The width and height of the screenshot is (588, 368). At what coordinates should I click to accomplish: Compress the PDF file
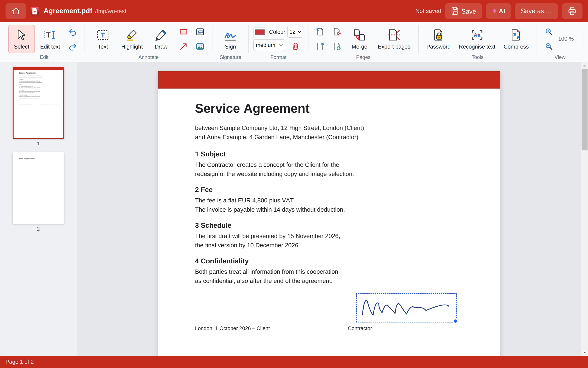tap(516, 39)
